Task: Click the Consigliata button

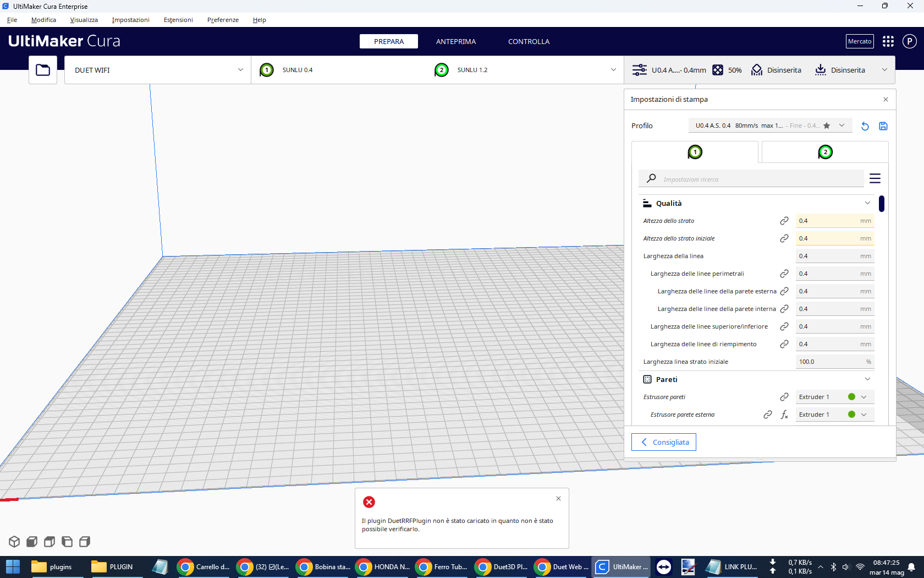Action: pyautogui.click(x=664, y=442)
